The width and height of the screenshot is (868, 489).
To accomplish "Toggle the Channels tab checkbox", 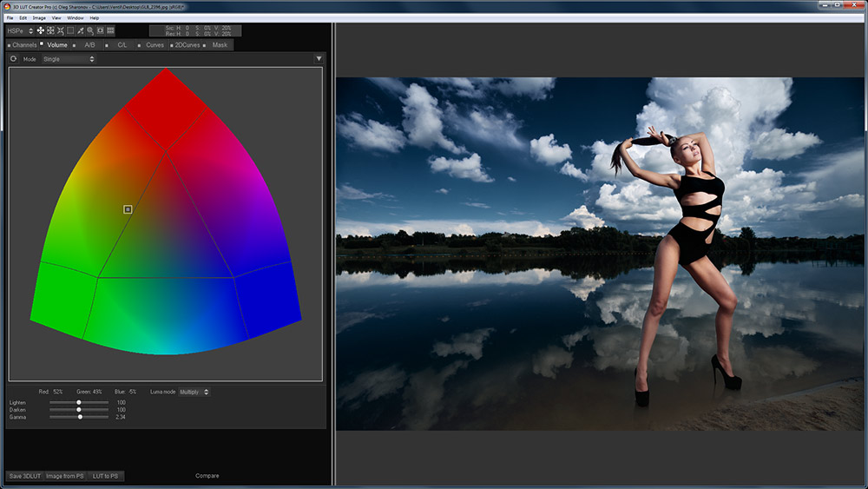I will coord(9,45).
